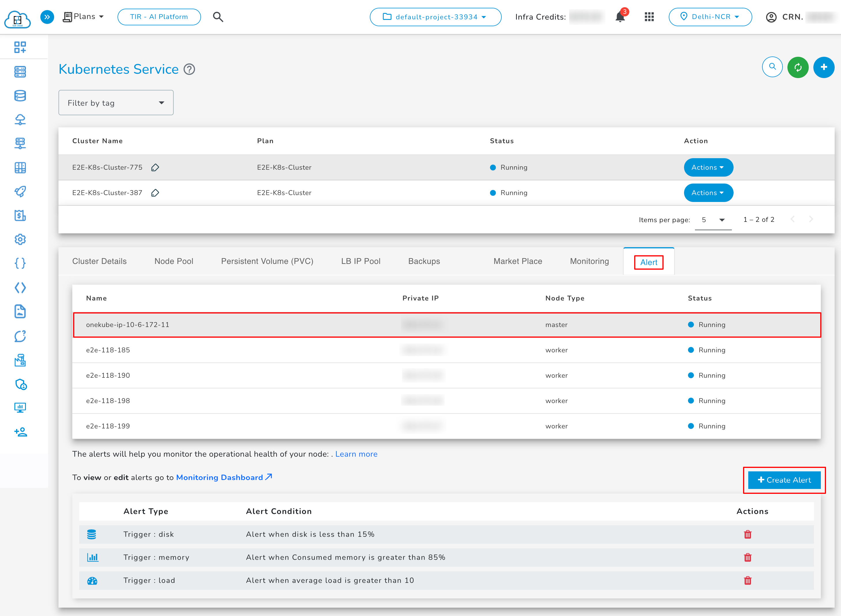841x616 pixels.
Task: Select the E2E-K8s-Cluster-775 cluster name
Action: click(x=107, y=167)
